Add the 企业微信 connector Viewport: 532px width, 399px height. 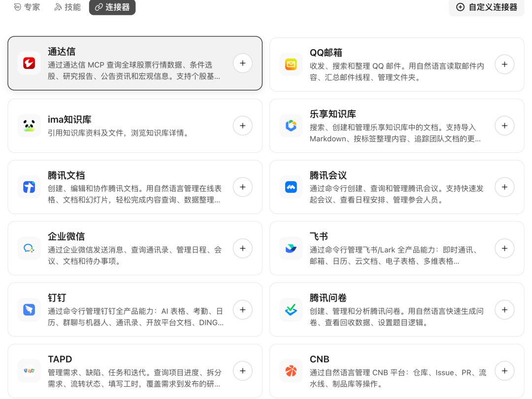coord(242,248)
